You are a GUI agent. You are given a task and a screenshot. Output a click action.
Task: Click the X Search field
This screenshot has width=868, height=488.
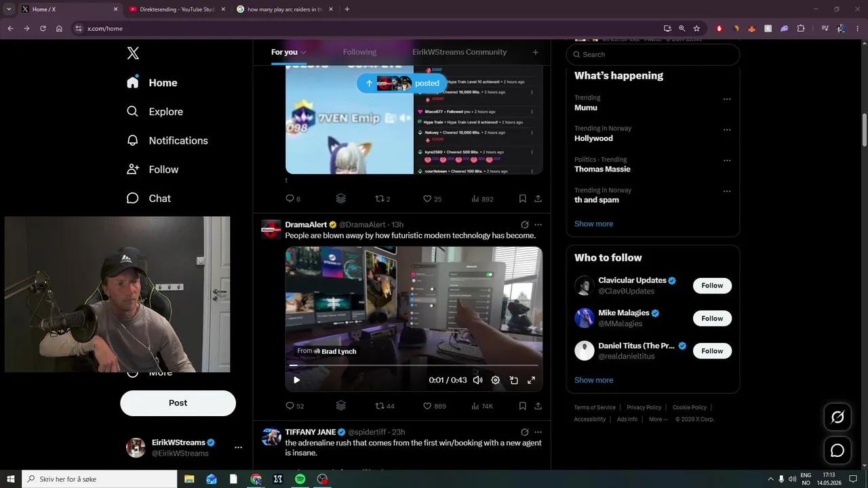(652, 54)
